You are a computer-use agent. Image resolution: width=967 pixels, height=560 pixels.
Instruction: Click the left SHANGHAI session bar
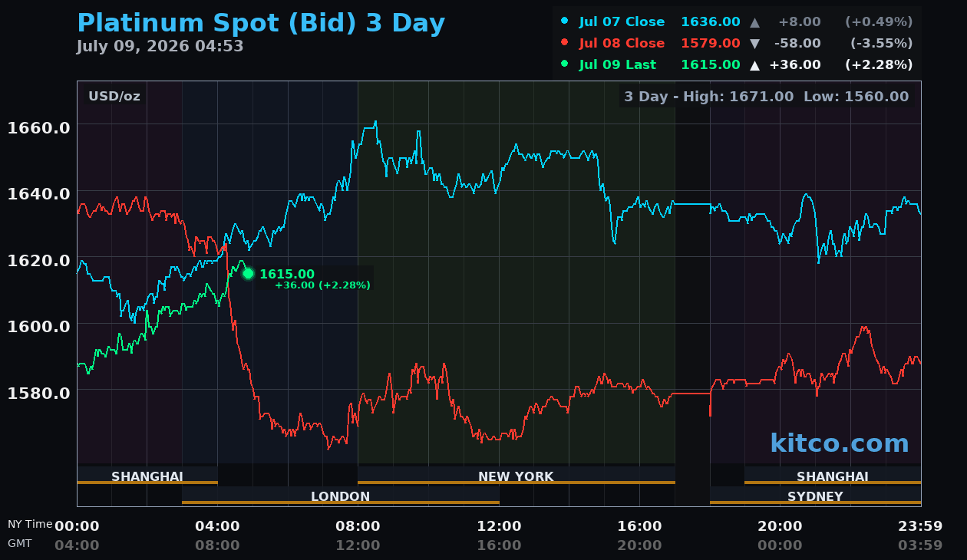(x=147, y=476)
